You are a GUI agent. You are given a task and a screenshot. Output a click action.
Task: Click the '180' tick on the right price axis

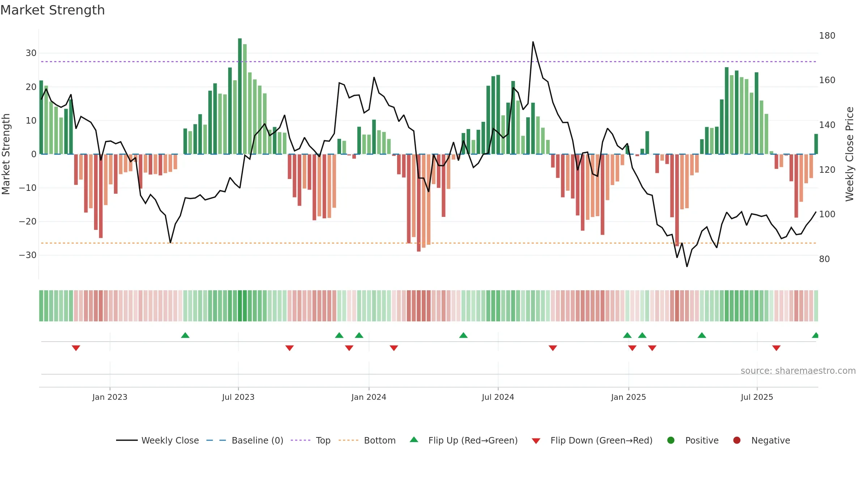[827, 35]
